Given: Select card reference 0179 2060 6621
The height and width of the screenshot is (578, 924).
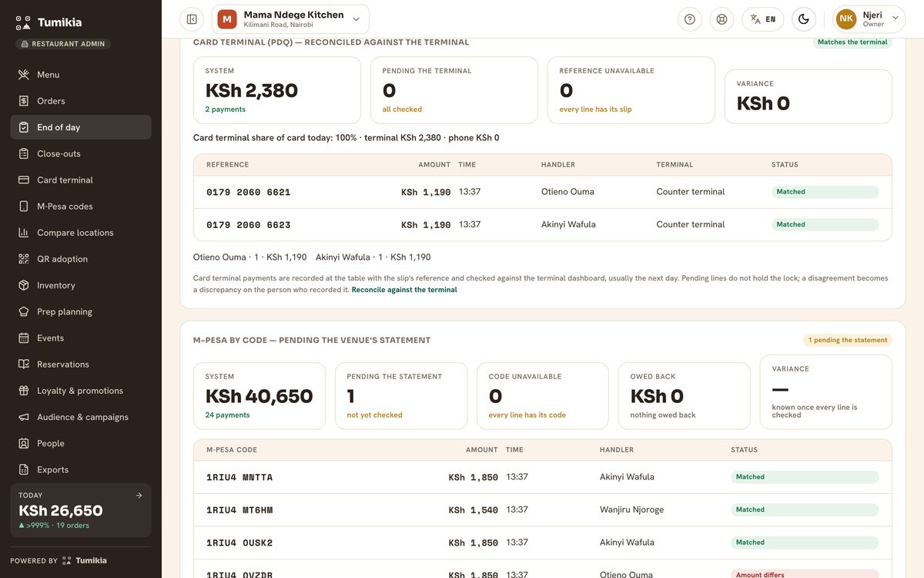Looking at the screenshot, I should (249, 192).
